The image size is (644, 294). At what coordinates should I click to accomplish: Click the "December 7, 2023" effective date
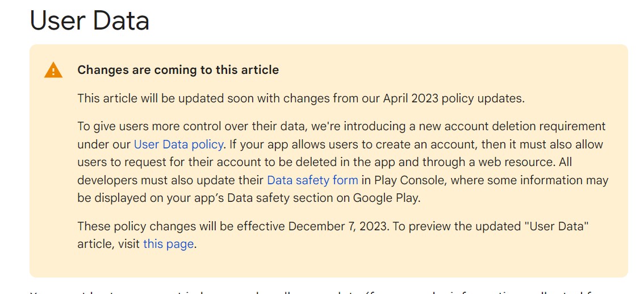coord(337,226)
